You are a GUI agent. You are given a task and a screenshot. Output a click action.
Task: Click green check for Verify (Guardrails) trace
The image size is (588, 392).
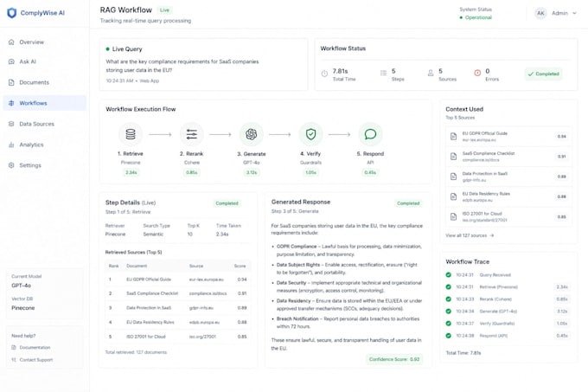click(x=448, y=324)
